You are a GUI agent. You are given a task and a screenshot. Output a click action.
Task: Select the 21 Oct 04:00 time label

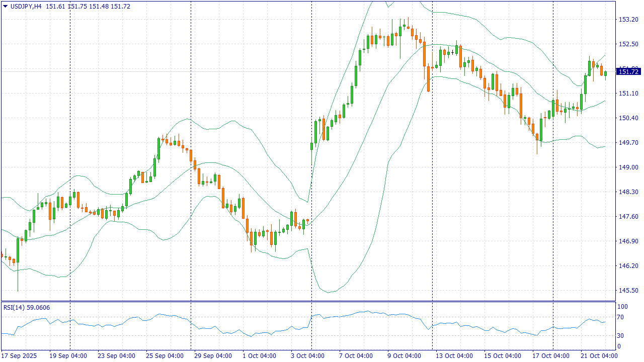click(x=599, y=356)
